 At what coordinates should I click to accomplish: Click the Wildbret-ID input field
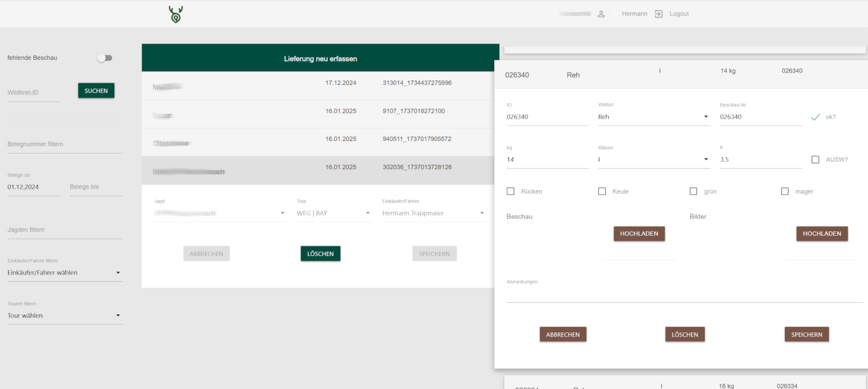click(34, 93)
